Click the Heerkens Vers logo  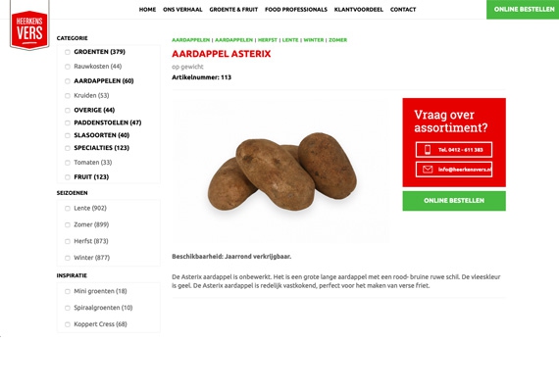pyautogui.click(x=29, y=29)
